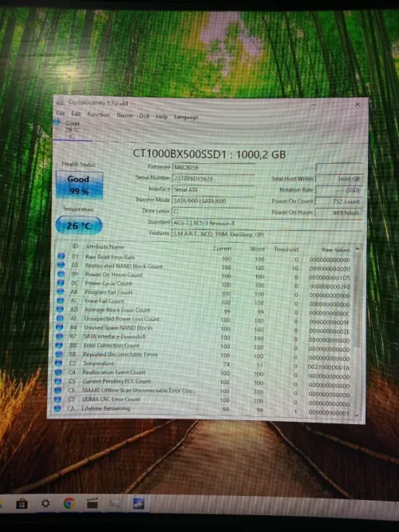The height and width of the screenshot is (532, 399).
Task: Click status icon for UDMA CRC Error Count
Action: point(57,399)
